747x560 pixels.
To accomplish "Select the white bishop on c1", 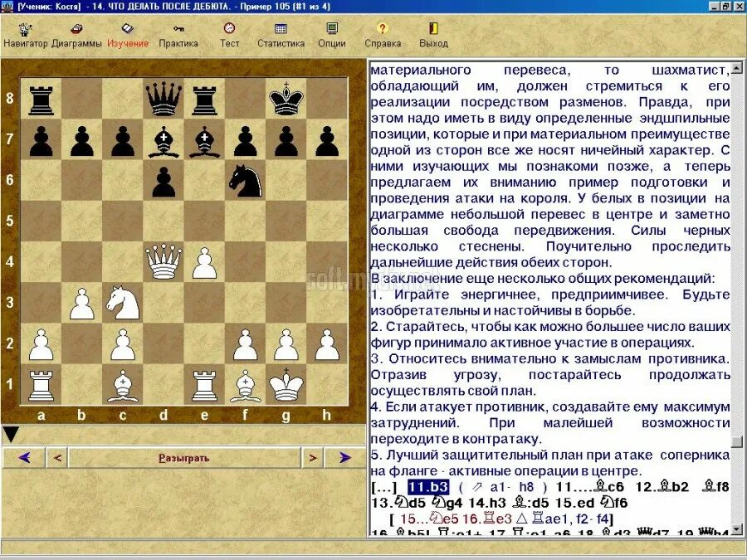I will [x=123, y=384].
